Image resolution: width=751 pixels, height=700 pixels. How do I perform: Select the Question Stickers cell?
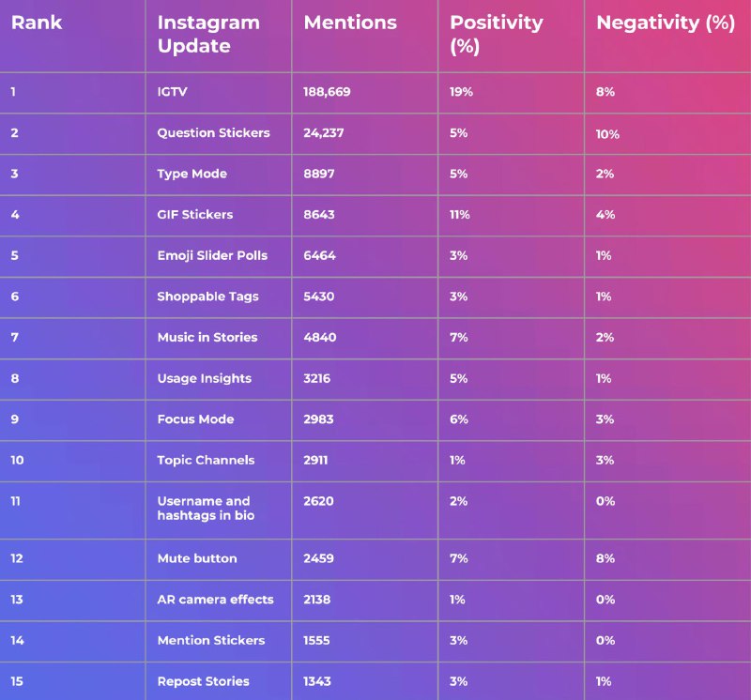pos(213,133)
